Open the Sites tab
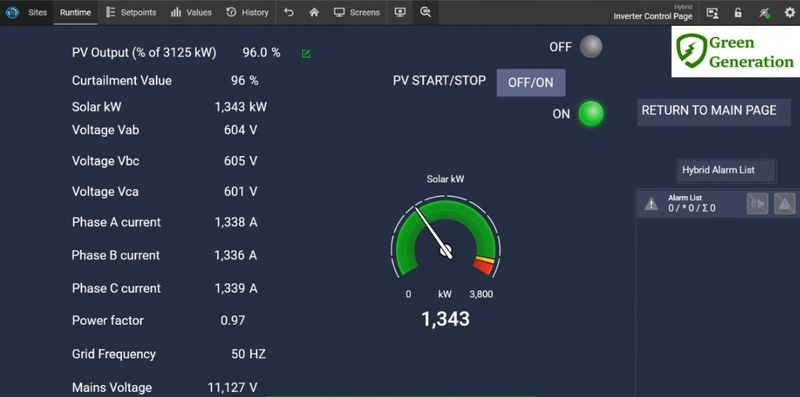The height and width of the screenshot is (397, 800). (x=37, y=13)
